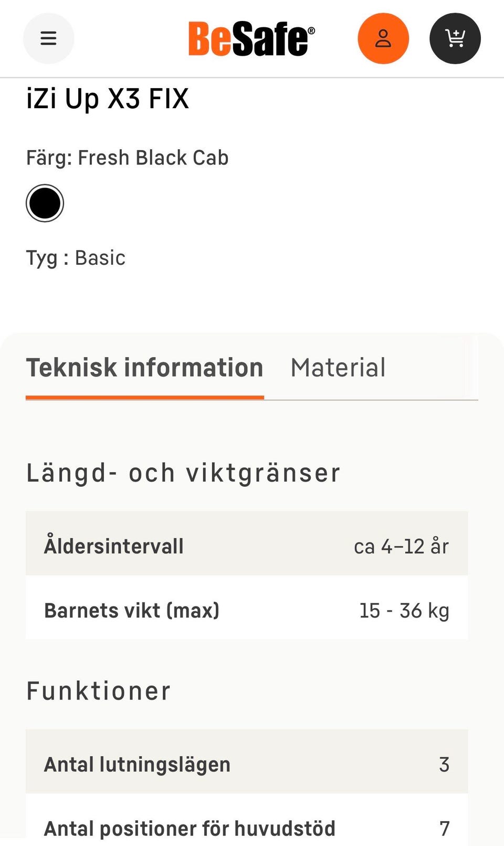Click the Längd- och viktgränser heading
This screenshot has width=504, height=846.
click(183, 473)
